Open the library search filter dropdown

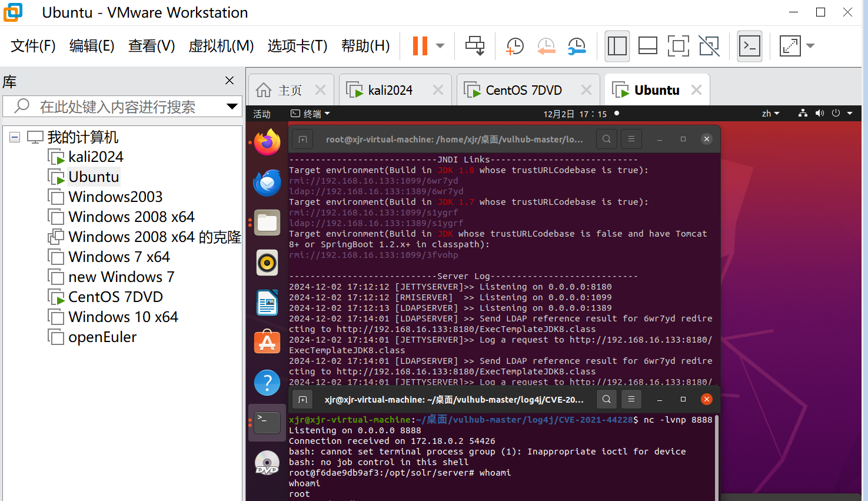[x=232, y=107]
